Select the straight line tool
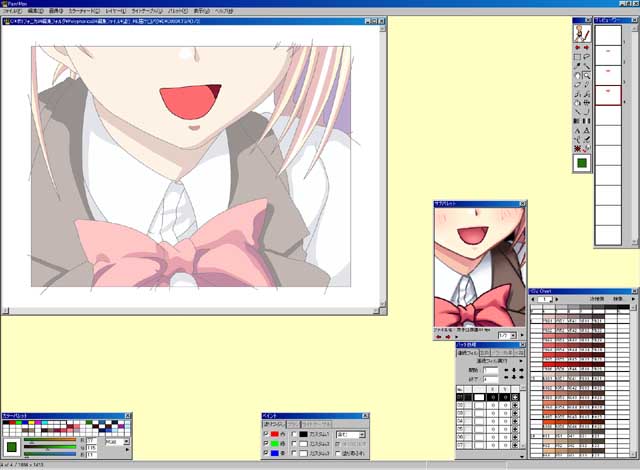The width and height of the screenshot is (640, 470). pos(578,112)
